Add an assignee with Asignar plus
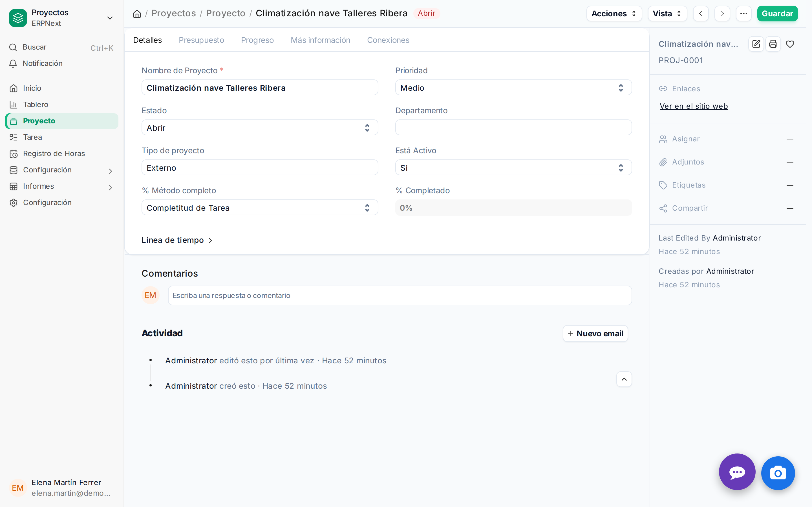Screen dimensions: 812x507 790,139
